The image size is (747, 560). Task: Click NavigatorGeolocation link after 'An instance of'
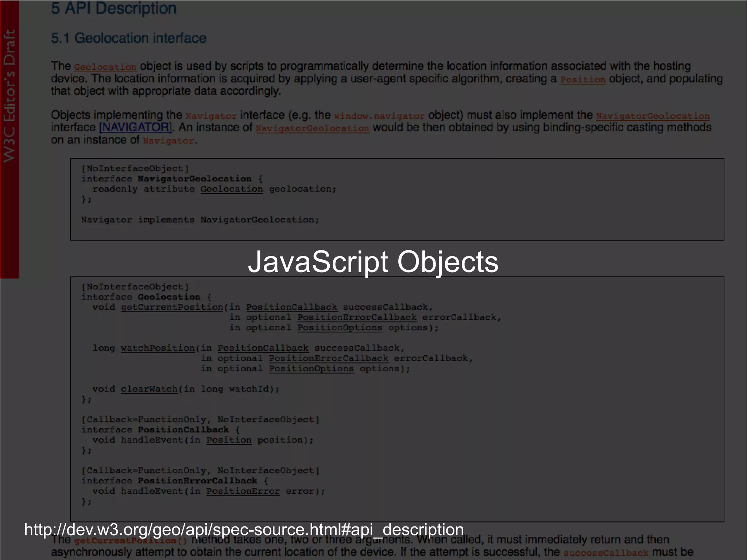pos(313,128)
